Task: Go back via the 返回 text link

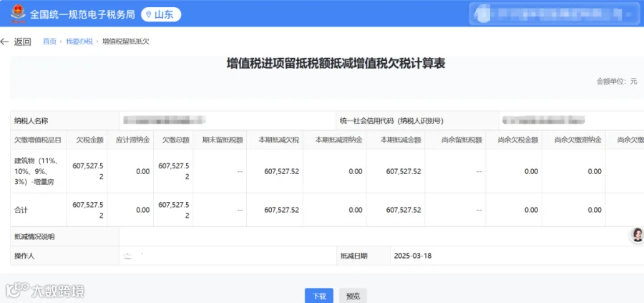Action: click(23, 42)
